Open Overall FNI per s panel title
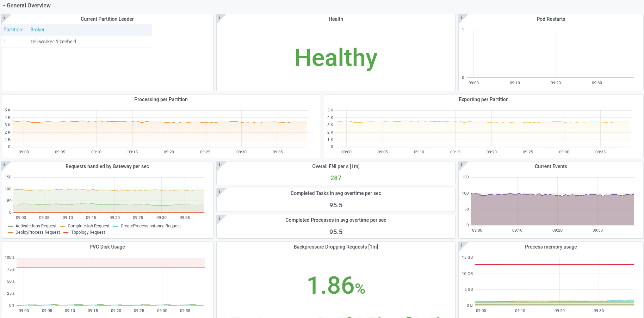Viewport: 644px width, 318px height. [336, 166]
